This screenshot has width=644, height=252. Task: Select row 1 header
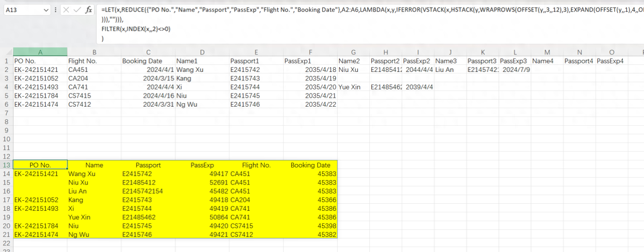6,61
